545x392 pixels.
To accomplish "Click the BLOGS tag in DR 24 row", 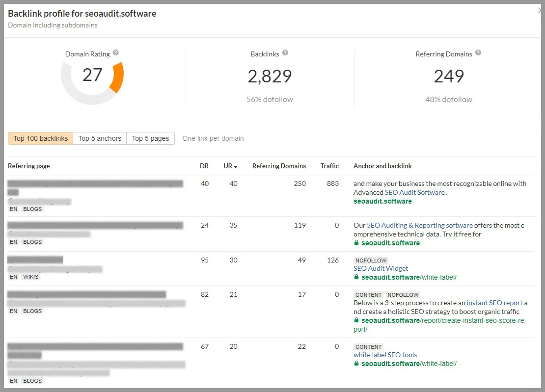I will [x=32, y=242].
